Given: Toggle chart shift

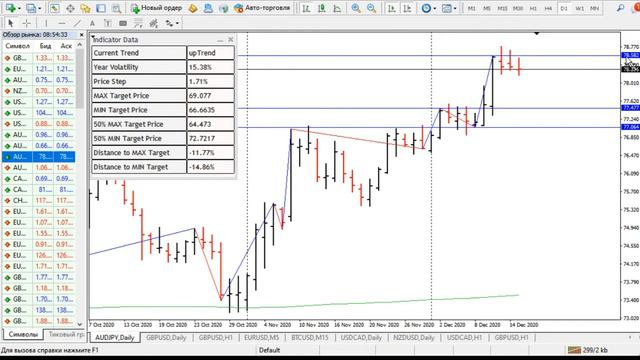Looking at the screenshot, I should click(x=407, y=8).
